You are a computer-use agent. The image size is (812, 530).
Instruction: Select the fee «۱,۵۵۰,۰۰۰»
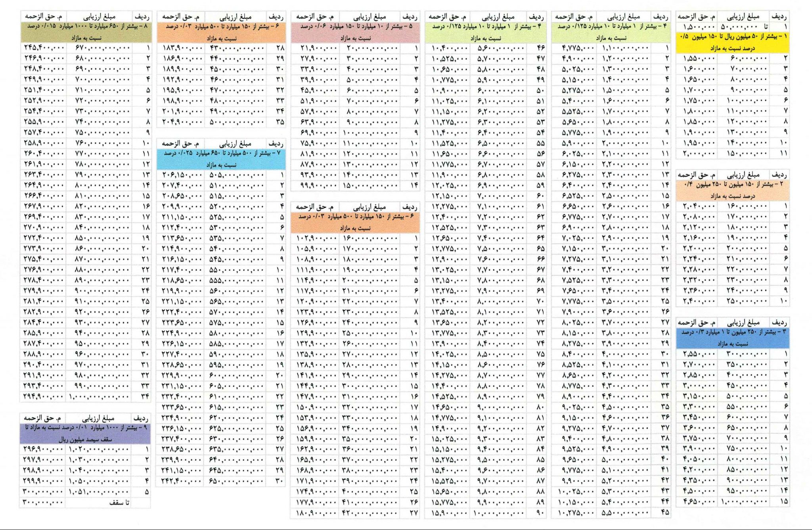tap(699, 58)
